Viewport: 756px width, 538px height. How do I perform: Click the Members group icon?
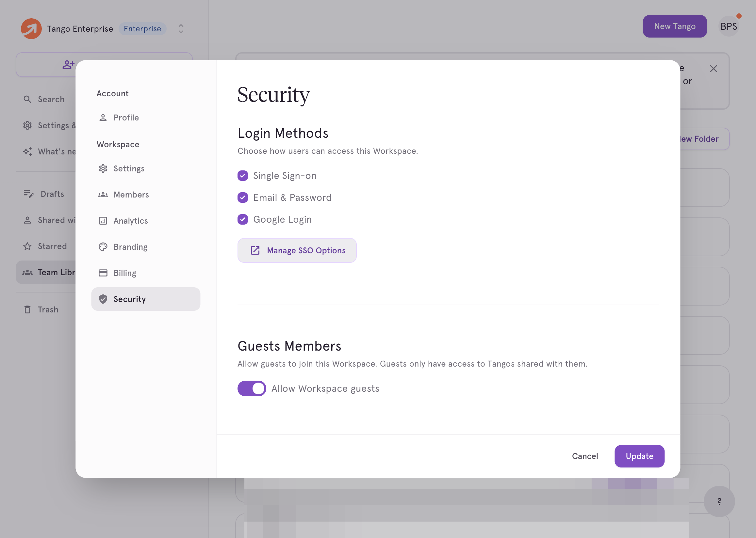pos(103,195)
